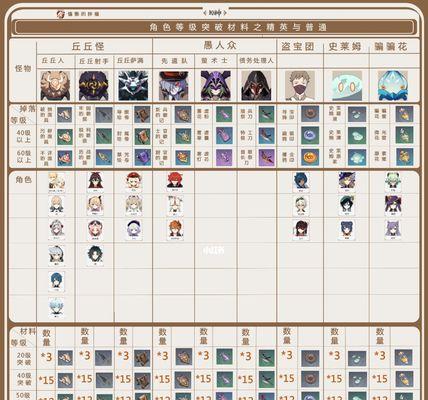Image resolution: width=428 pixels, height=400 pixels.
Task: Click the 愚人众 group header
Action: pyautogui.click(x=220, y=46)
